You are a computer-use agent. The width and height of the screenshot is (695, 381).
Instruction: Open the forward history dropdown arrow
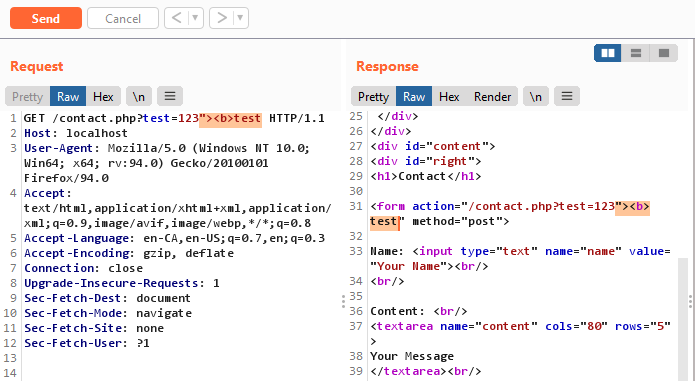pyautogui.click(x=241, y=18)
